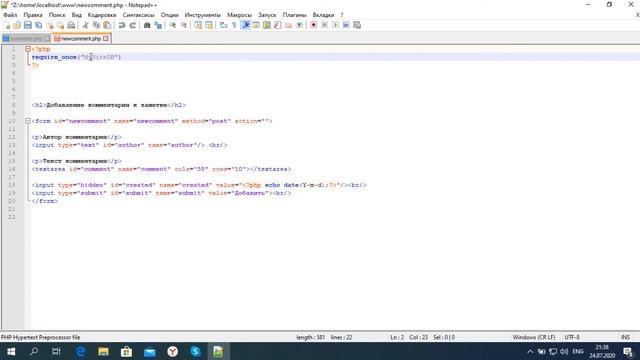The image size is (640, 360).
Task: Click the Copy toolbar icon
Action: point(96,25)
